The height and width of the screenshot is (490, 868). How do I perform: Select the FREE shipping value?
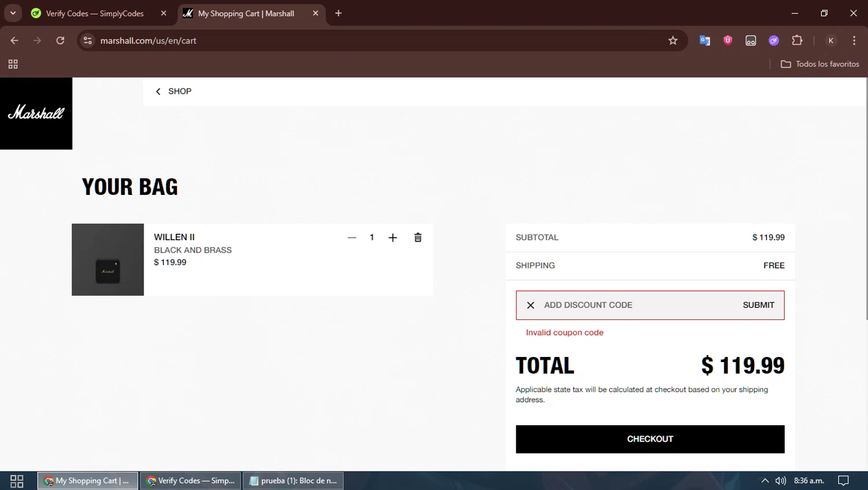[774, 266]
